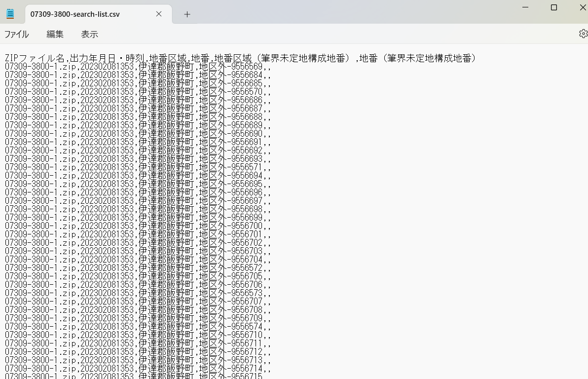Click the line ending with 地区外-9556697
This screenshot has width=588, height=379.
pyautogui.click(x=138, y=201)
